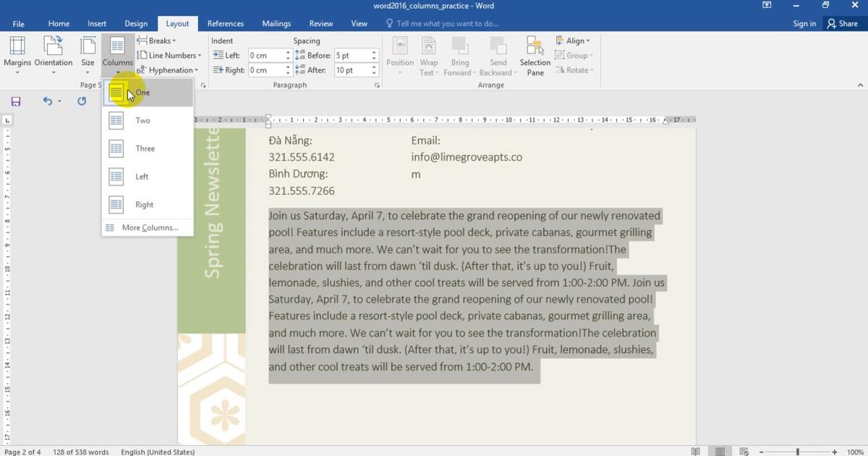Click the Wrap Text icon
The height and width of the screenshot is (456, 868).
[x=429, y=45]
